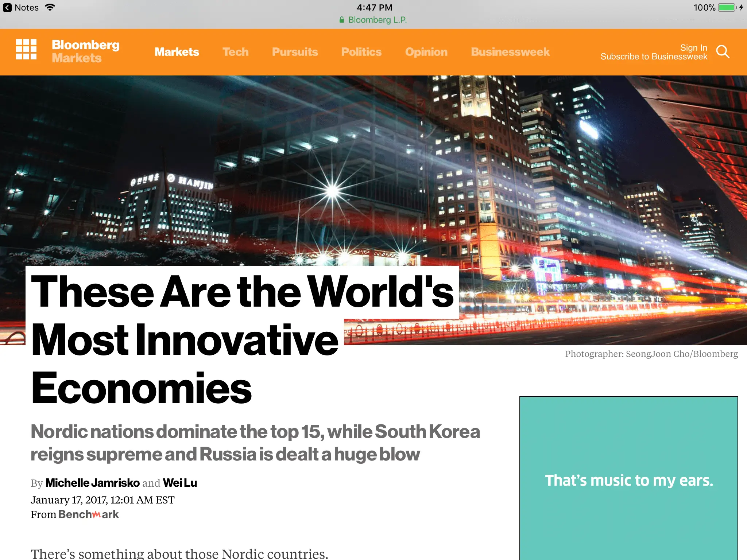Select the Markets navigation tab
Viewport: 747px width, 560px height.
pos(177,52)
